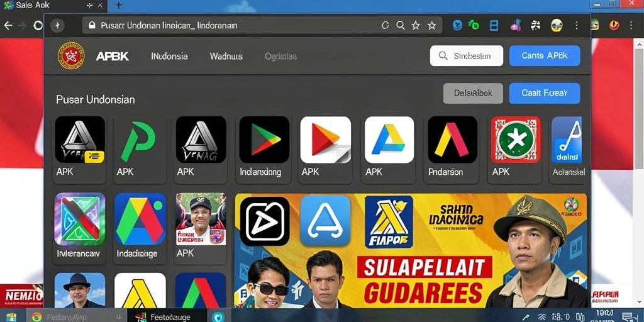Open the Google Play triangle icon labeled Indansdong
Viewport: 644px width, 322px height.
(x=265, y=140)
